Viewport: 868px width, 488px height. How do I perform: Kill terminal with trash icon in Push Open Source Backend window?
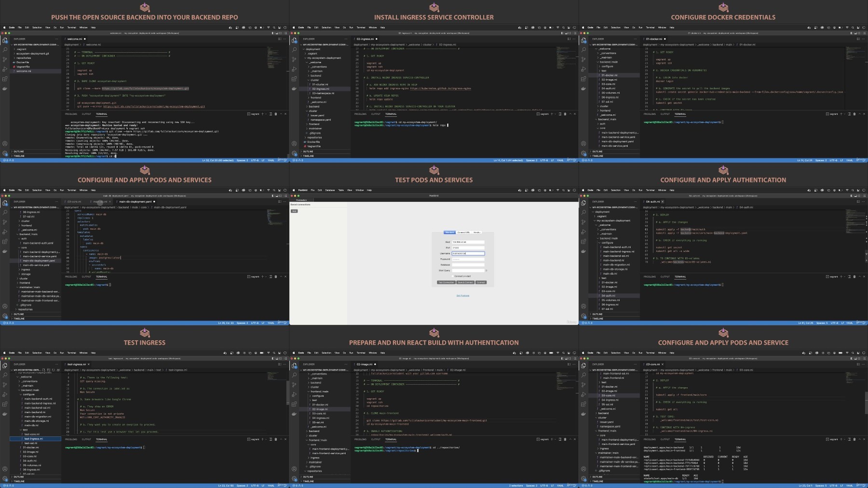point(276,114)
